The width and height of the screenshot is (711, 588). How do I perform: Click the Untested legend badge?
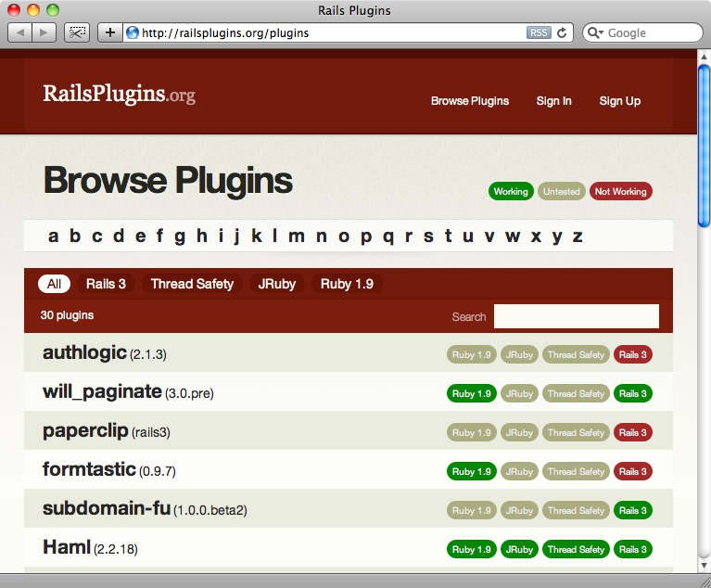562,191
